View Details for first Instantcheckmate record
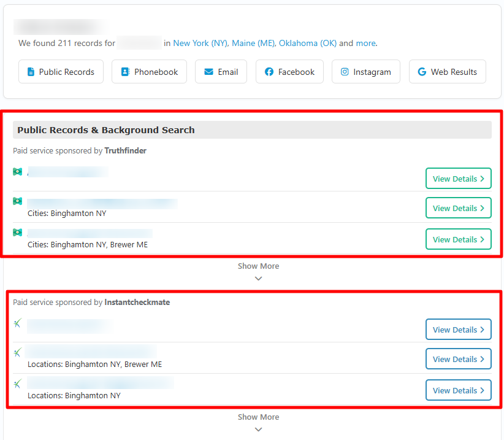Screen dimensions: 504x440 (x=458, y=330)
